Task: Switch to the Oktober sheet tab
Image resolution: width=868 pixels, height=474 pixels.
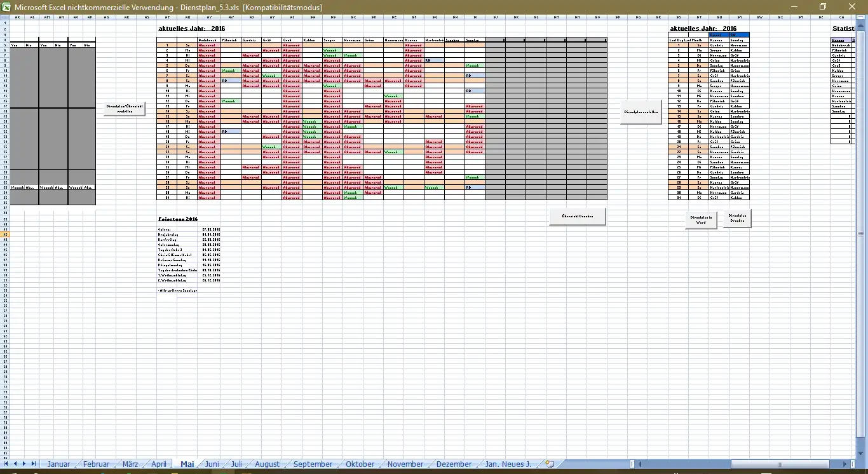Action: point(360,464)
